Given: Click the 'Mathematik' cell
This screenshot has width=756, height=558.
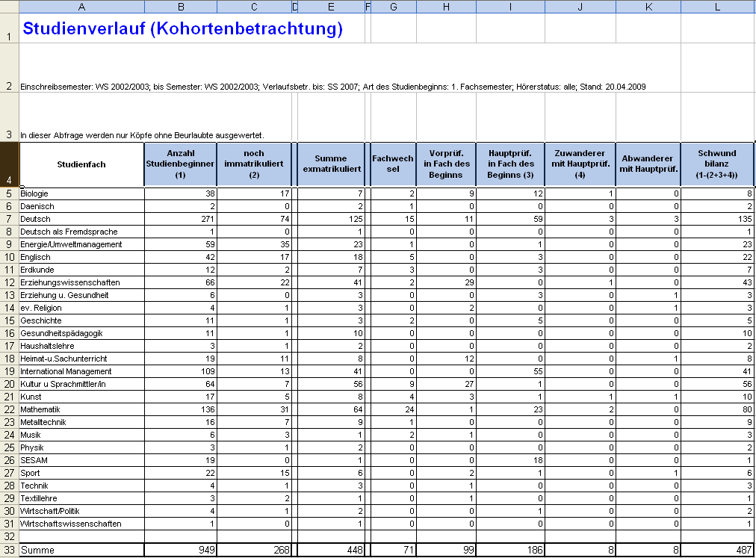Looking at the screenshot, I should tap(81, 409).
